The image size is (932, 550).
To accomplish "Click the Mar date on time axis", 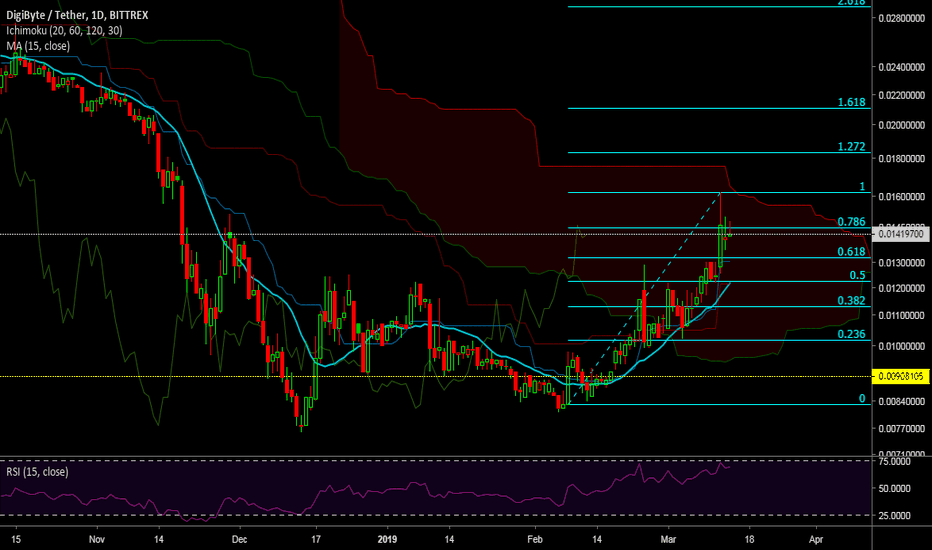I will (669, 539).
